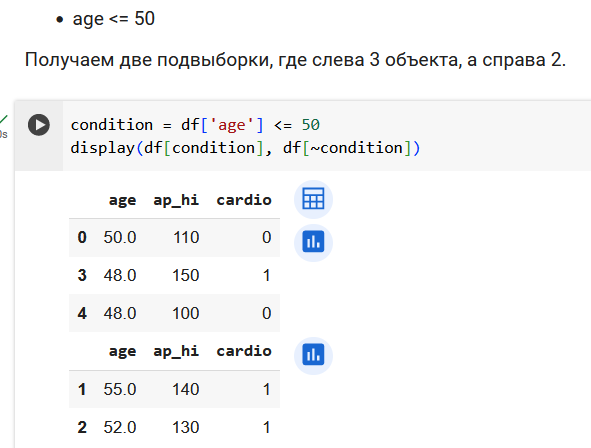591x448 pixels.
Task: Click the 'age' header in first table
Action: click(x=122, y=200)
